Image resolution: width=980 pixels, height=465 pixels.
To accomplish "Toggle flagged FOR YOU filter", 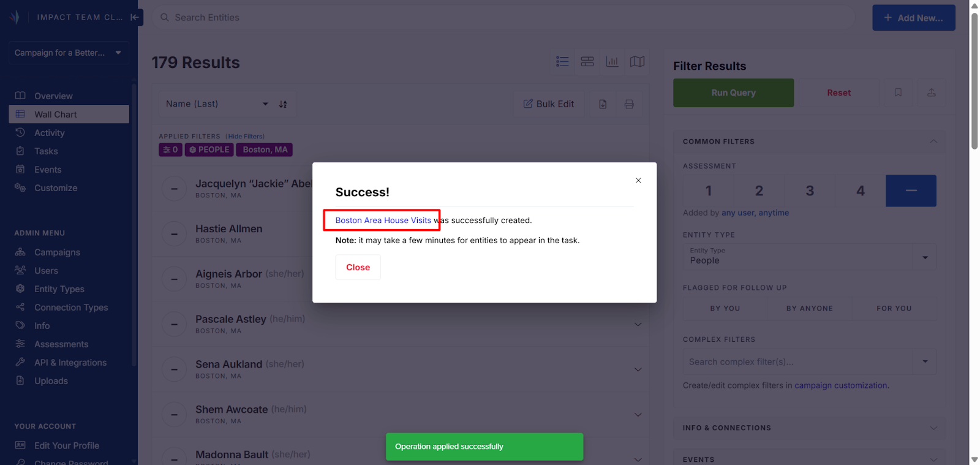I will point(894,308).
